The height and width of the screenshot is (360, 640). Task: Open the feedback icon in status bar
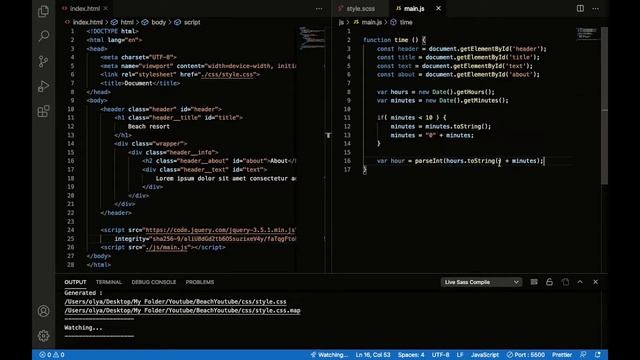click(x=583, y=355)
